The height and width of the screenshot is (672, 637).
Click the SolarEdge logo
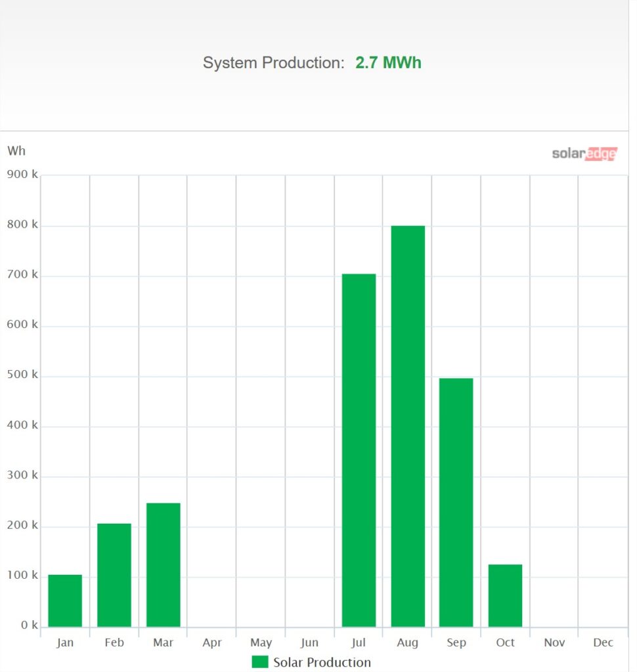tap(584, 154)
